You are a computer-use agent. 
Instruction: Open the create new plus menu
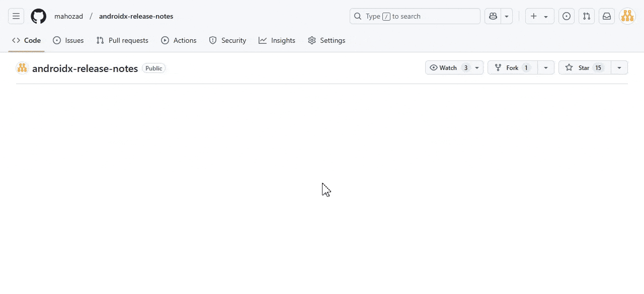[x=539, y=16]
